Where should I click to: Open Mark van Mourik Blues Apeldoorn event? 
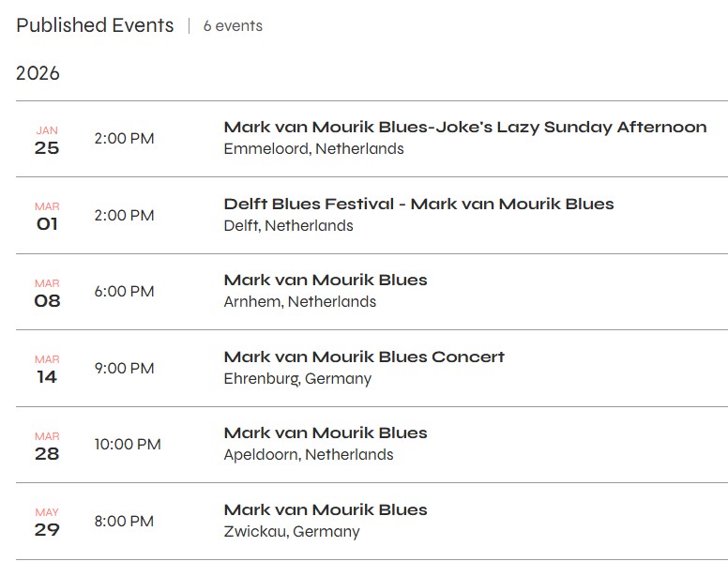pos(325,433)
